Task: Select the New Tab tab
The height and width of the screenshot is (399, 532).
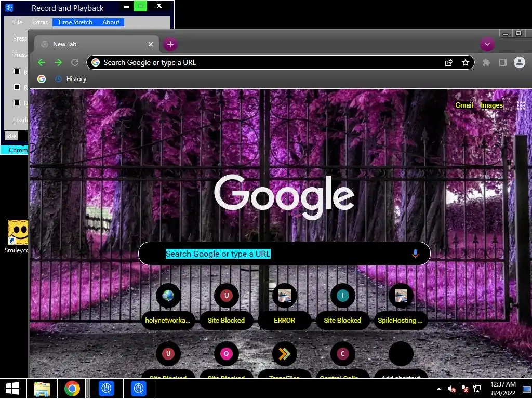Action: [97, 44]
